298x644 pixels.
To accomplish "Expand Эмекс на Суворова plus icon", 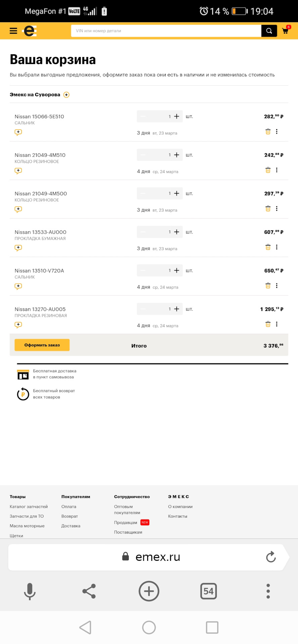I will click(x=67, y=95).
